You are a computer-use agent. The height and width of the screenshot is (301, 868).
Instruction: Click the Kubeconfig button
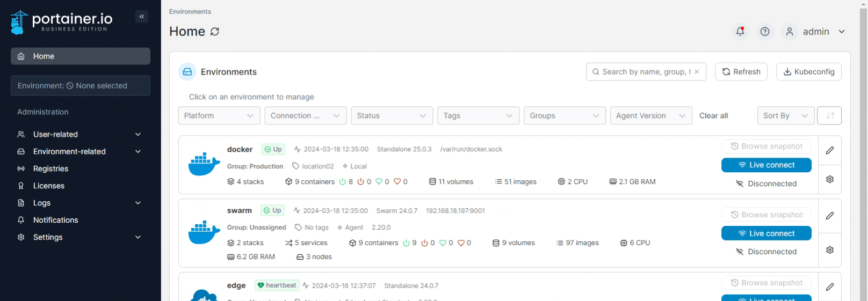tap(808, 72)
